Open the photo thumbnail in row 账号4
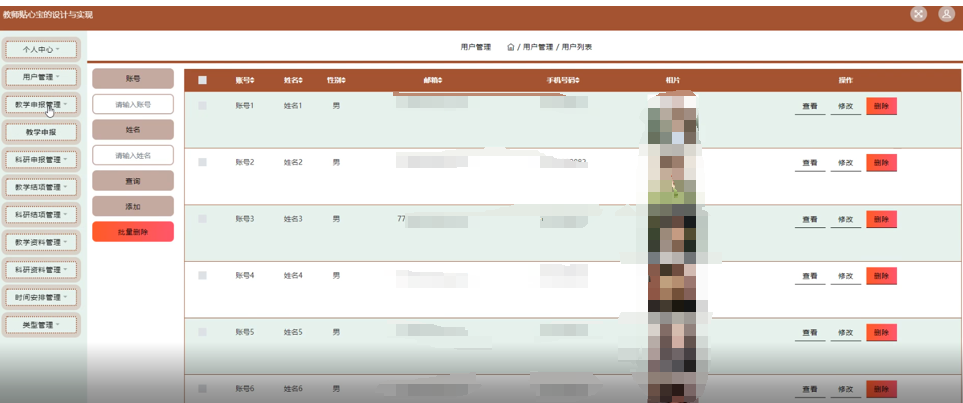 click(673, 289)
